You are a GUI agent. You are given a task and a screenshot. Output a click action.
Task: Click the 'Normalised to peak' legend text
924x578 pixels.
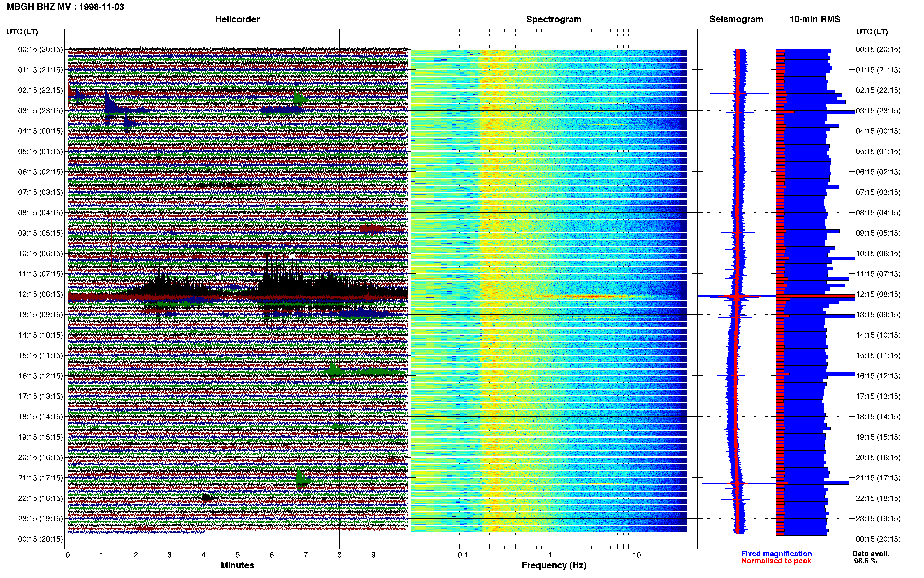(x=776, y=561)
